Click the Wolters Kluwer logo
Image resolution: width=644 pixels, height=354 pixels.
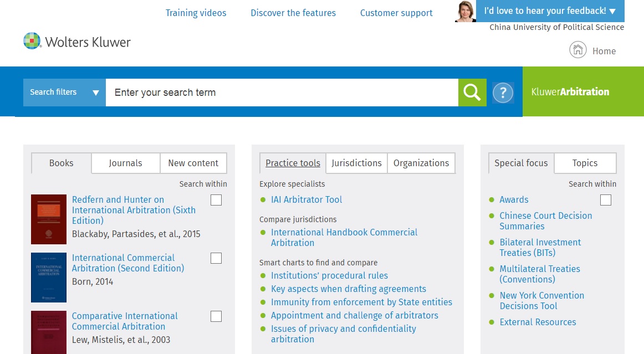coord(77,42)
